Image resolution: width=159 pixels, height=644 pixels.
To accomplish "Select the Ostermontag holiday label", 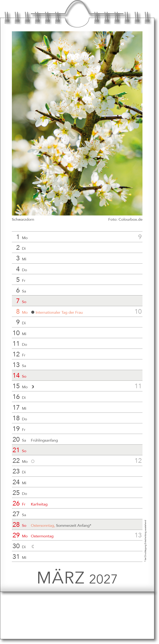I will point(42,536).
